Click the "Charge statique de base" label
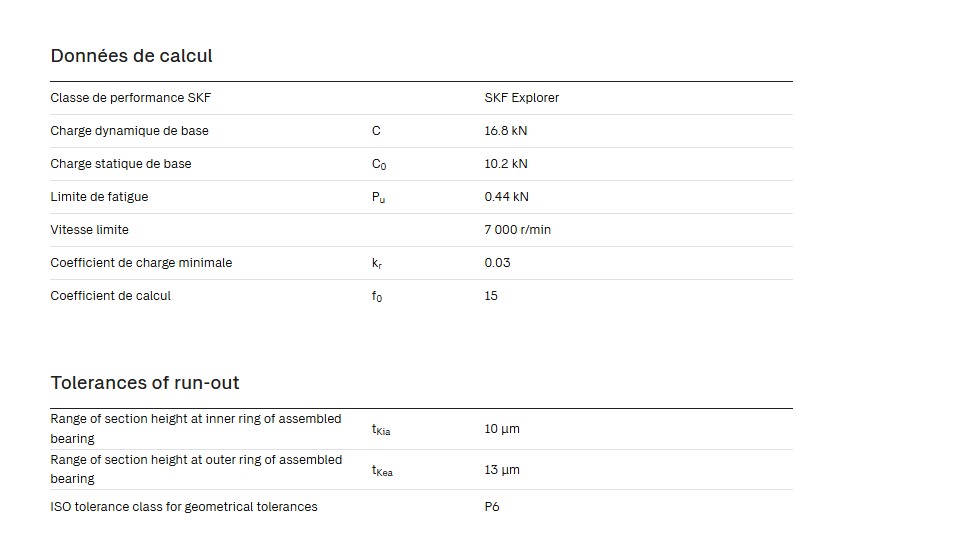This screenshot has width=961, height=555. coord(120,164)
